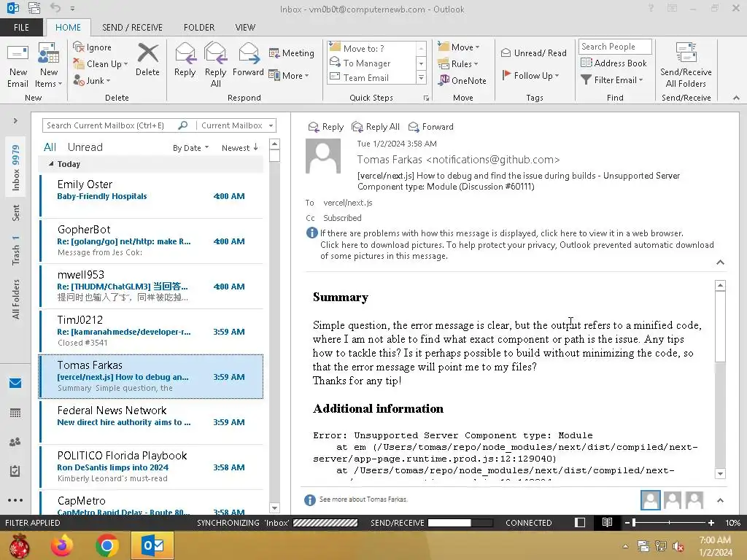Viewport: 747px width, 560px height.
Task: Toggle Newest sort order
Action: click(239, 147)
